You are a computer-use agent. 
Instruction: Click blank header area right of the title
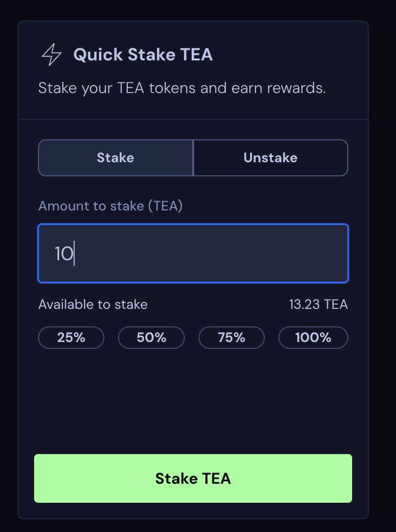(x=293, y=55)
